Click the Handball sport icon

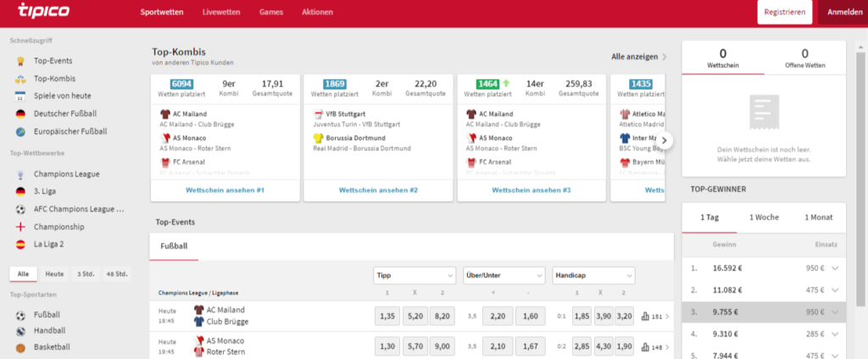click(x=20, y=331)
